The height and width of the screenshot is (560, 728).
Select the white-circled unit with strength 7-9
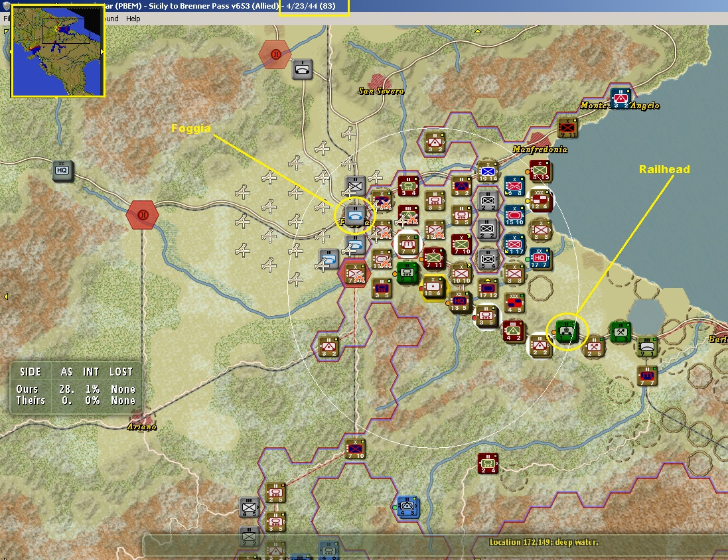(407, 244)
